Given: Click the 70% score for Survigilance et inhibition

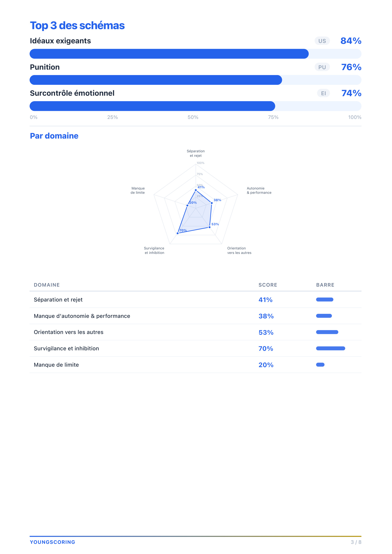Looking at the screenshot, I should pos(266,348).
